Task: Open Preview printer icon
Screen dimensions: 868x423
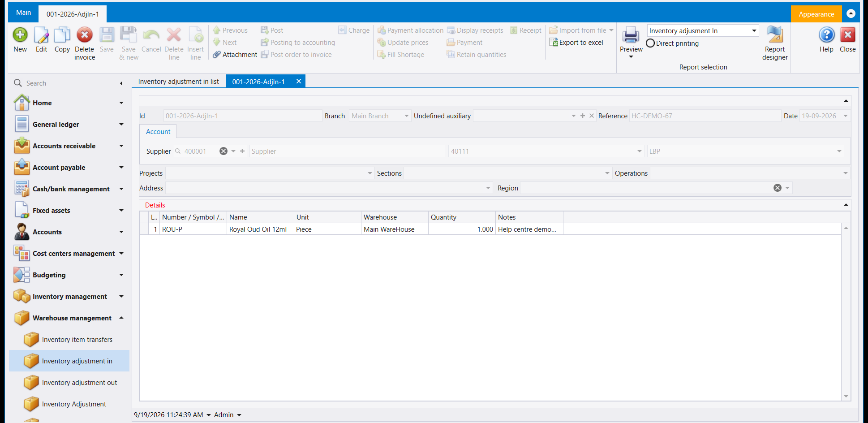Action: (631, 35)
